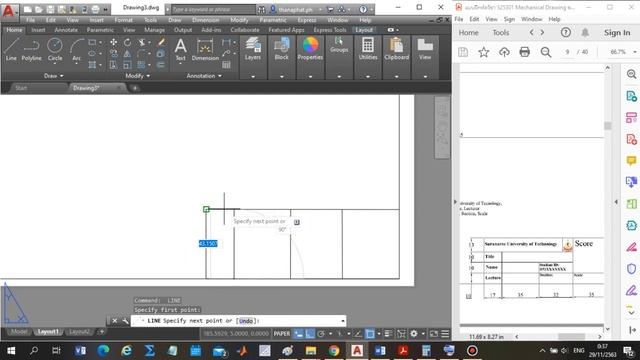The width and height of the screenshot is (640, 360).
Task: Click new drawing tab plus button
Action: [135, 88]
